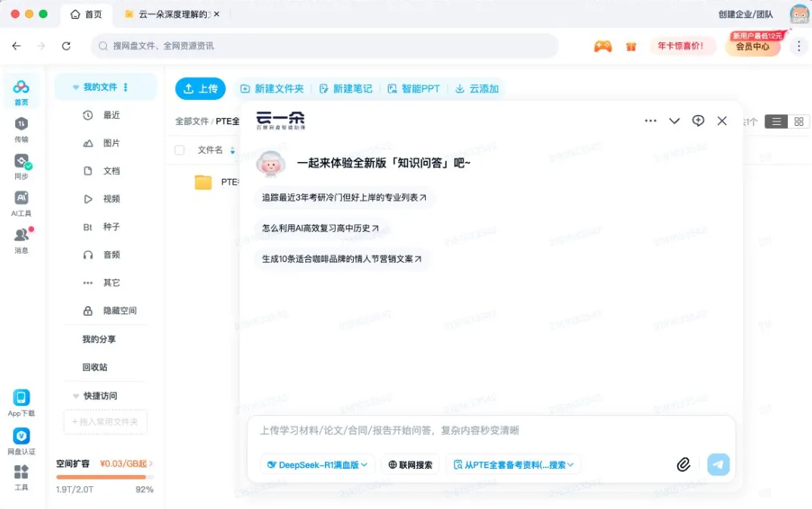Open the 工具 tools sidebar icon
This screenshot has width=812, height=509.
(21, 477)
